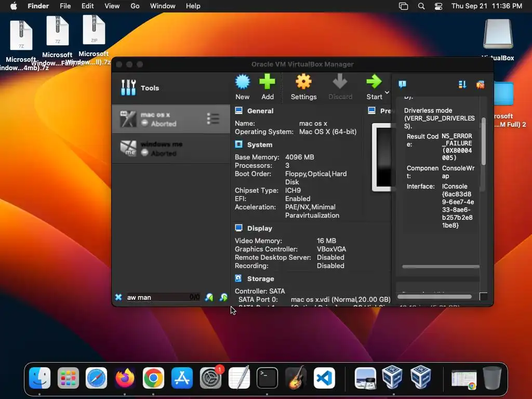Click the ConsoleWrap component value

point(458,172)
